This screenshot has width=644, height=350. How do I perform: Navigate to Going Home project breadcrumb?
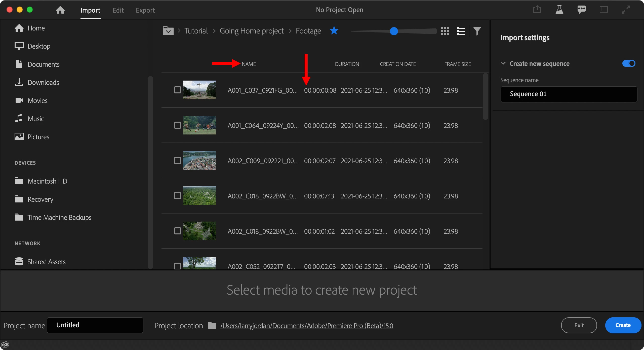252,31
